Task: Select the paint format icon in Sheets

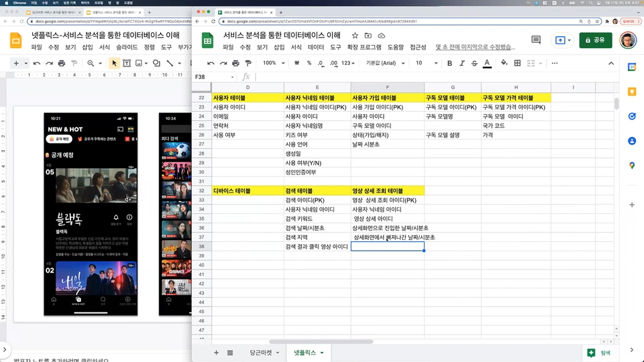Action: pos(248,63)
